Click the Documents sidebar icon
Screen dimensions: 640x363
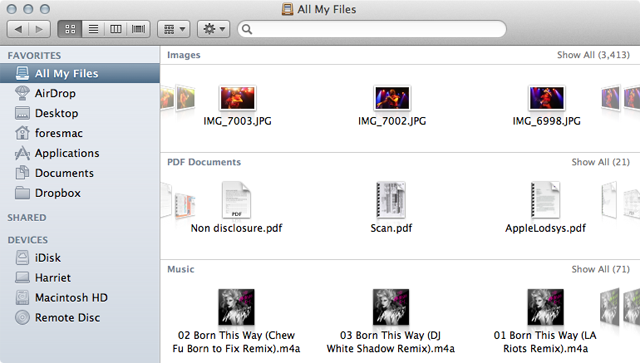click(x=22, y=173)
